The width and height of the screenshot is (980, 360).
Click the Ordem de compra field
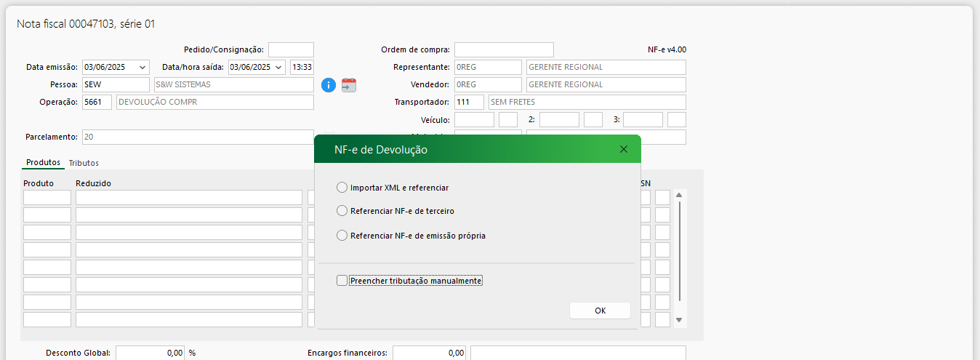[x=504, y=49]
